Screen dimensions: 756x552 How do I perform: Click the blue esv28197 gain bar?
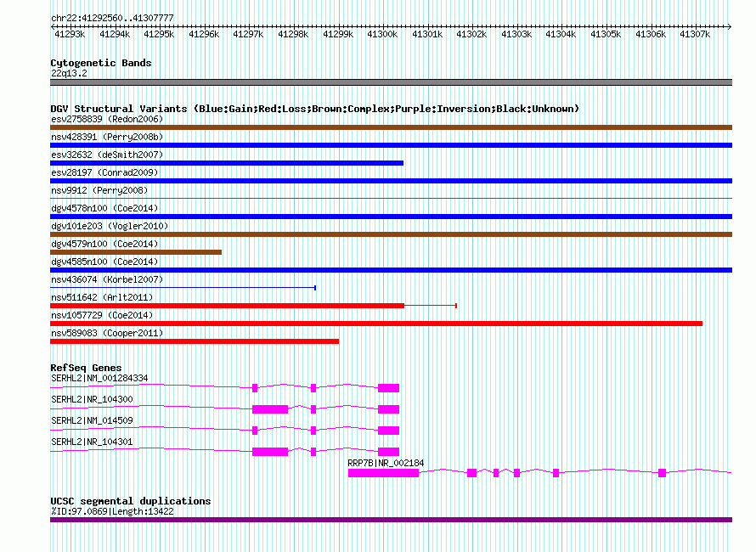[391, 181]
